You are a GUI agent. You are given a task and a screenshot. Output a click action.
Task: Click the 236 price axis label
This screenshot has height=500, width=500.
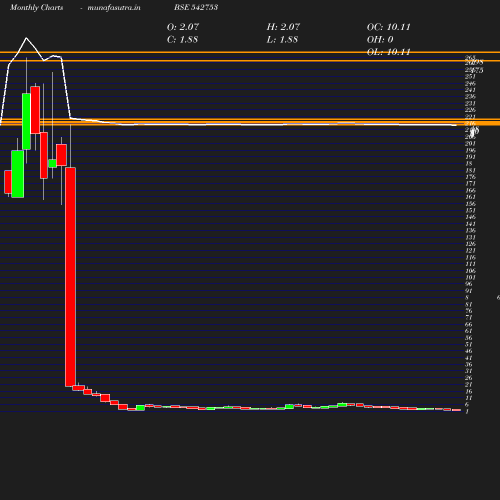[x=470, y=97]
